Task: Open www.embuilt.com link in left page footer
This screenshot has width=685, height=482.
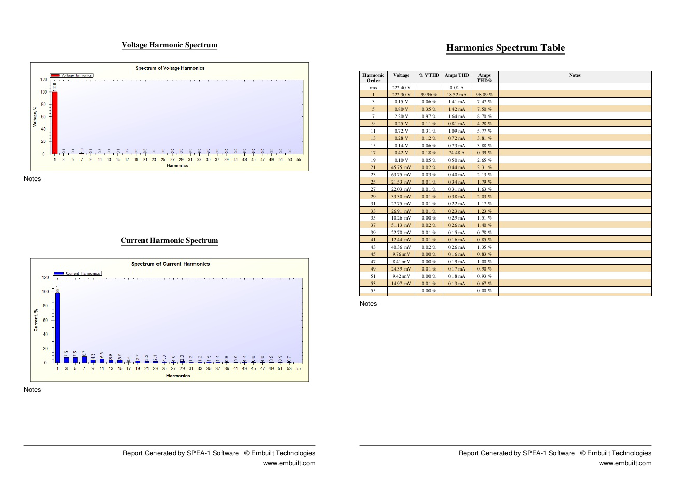Action: tap(289, 463)
